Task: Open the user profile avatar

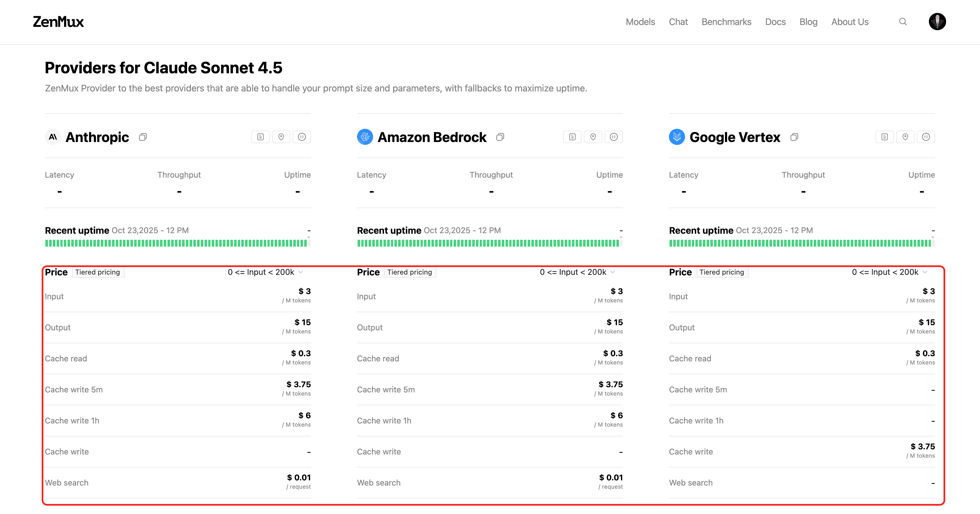Action: tap(937, 22)
